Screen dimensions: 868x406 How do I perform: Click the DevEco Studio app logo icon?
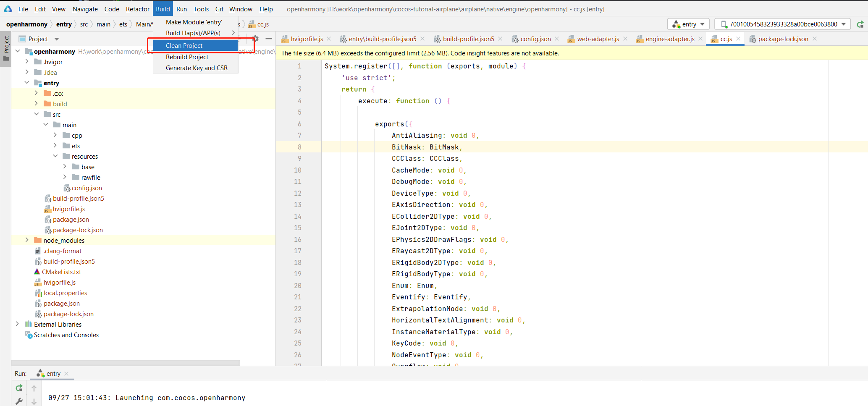8,9
